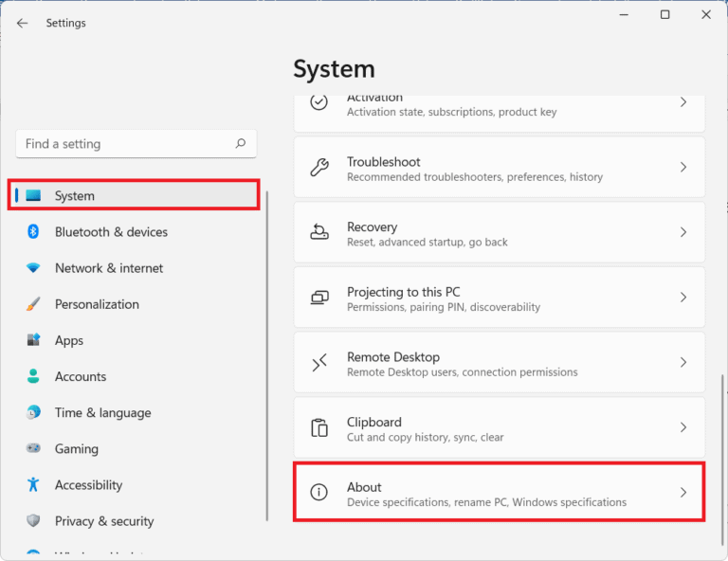
Task: Click the main pane vertical scrollbar
Action: (722, 460)
